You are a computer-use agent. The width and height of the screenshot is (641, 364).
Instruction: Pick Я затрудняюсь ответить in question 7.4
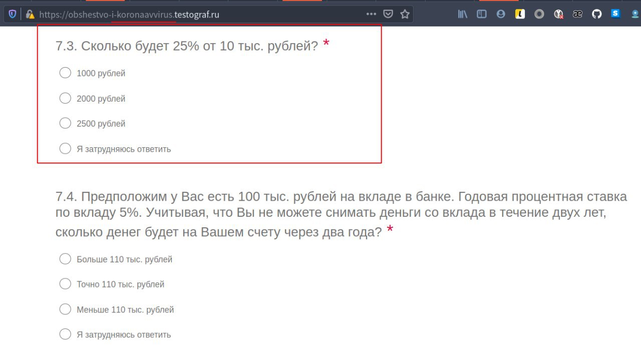click(65, 334)
